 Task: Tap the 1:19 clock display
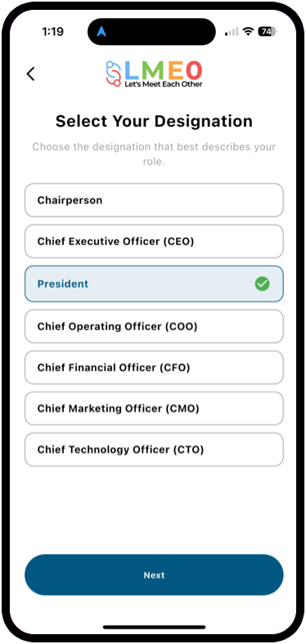tap(52, 32)
